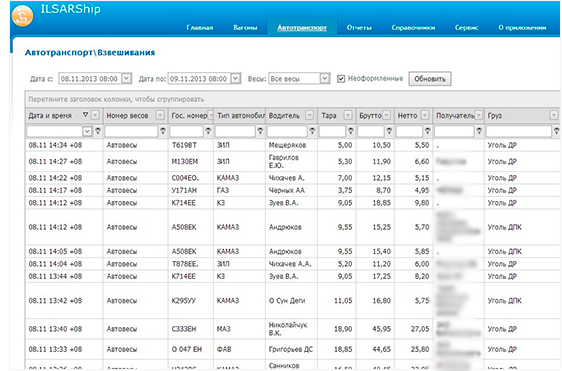
Task: Select brutto value '45,95'
Action: click(381, 329)
